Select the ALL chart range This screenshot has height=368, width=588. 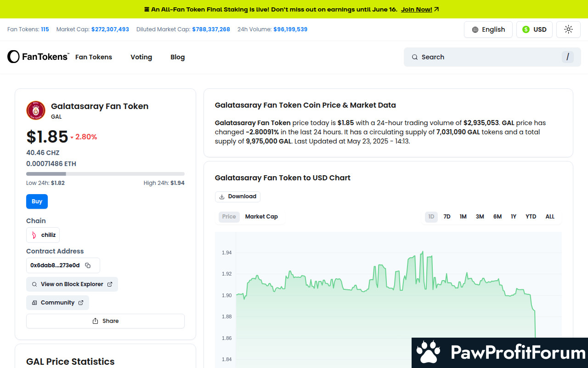550,217
